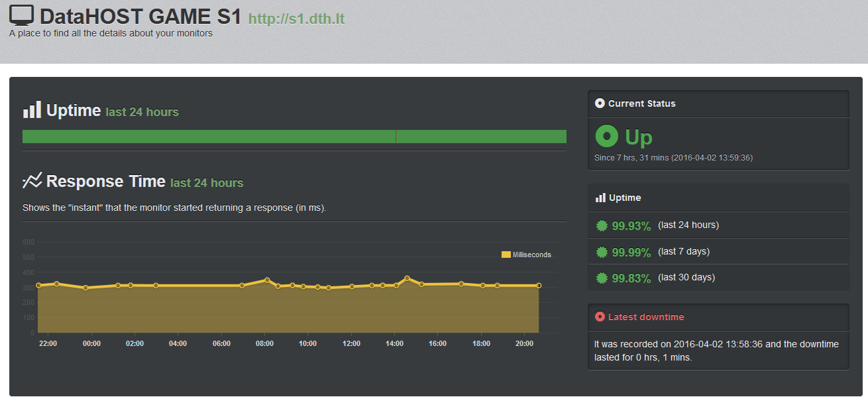The image size is (868, 401).
Task: Click the bar icon in Uptime panel header
Action: pyautogui.click(x=600, y=198)
